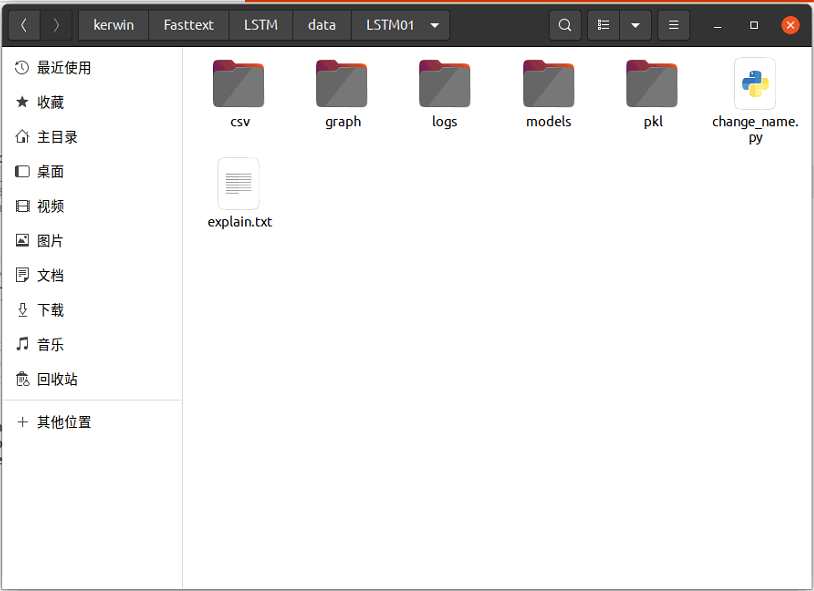Click the plus icon beside 其他位置
Screen dimensions: 814x591
pos(22,422)
